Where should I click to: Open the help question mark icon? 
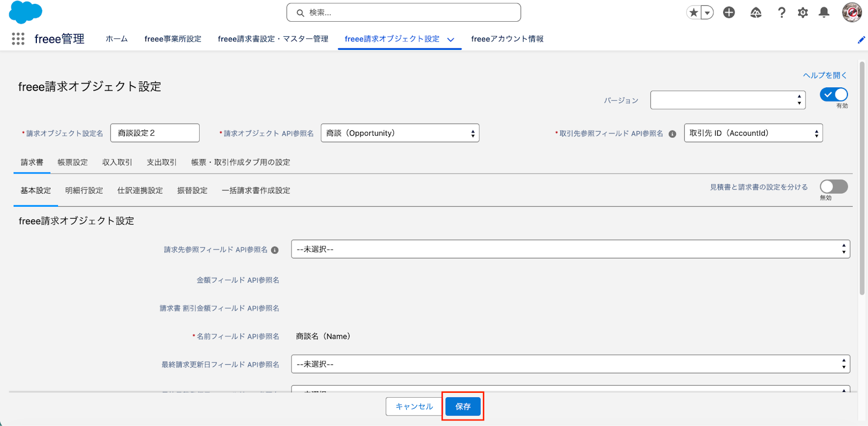click(x=781, y=12)
